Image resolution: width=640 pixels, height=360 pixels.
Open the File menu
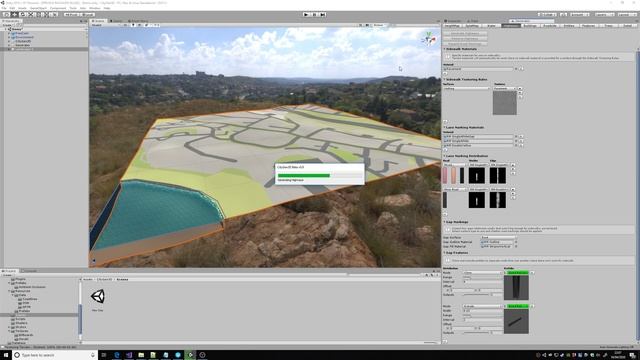click(4, 8)
